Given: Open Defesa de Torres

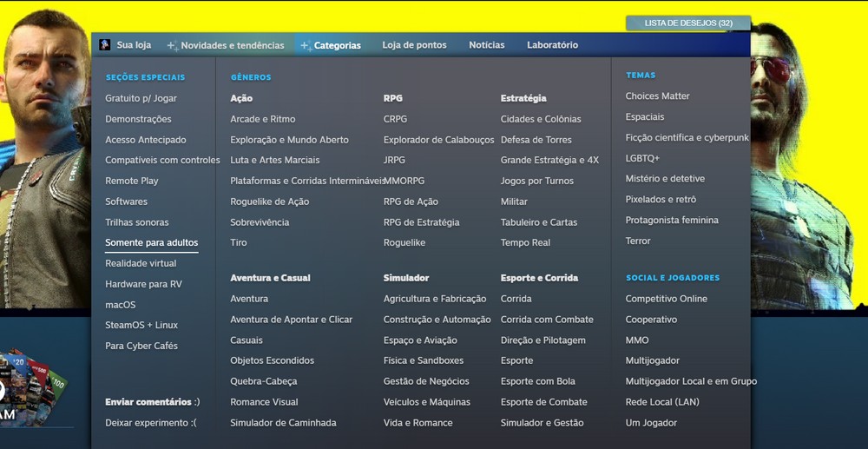Looking at the screenshot, I should coord(536,140).
